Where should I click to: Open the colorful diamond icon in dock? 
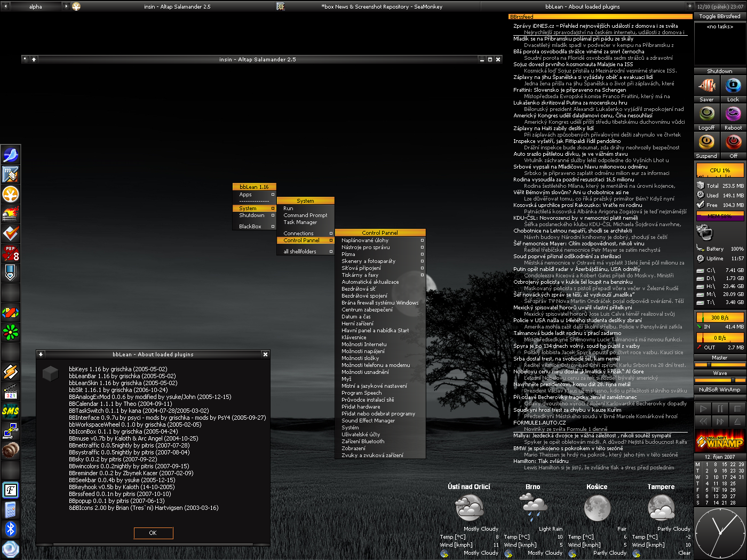pyautogui.click(x=11, y=313)
